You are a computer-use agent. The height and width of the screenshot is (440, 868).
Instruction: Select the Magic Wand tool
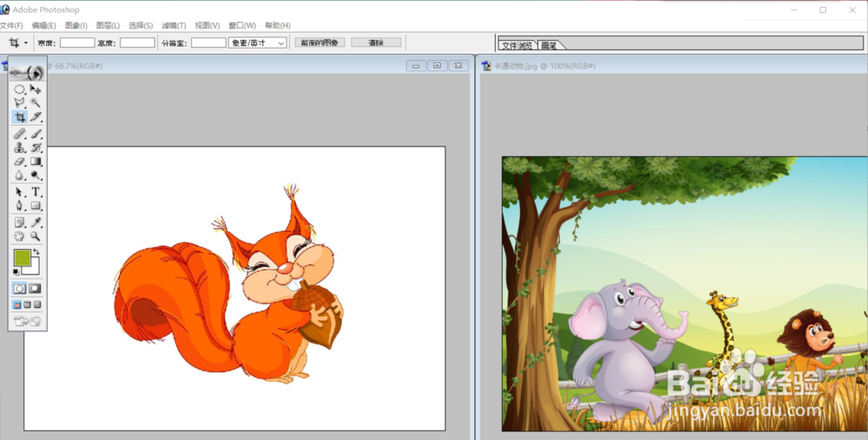click(x=36, y=103)
